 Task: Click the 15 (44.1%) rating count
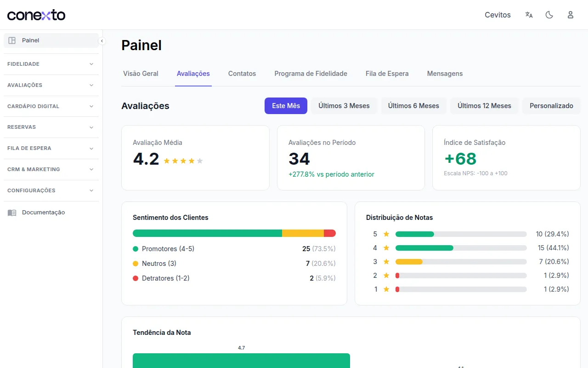tap(554, 248)
